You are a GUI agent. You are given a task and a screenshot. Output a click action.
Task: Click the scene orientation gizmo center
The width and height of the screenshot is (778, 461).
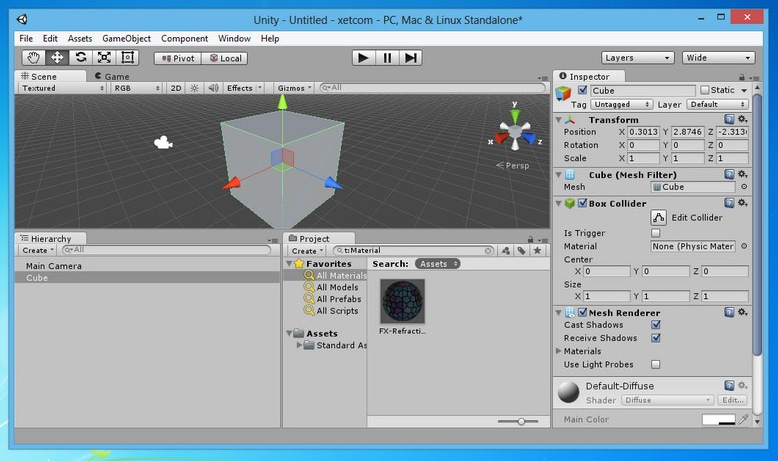pos(515,132)
